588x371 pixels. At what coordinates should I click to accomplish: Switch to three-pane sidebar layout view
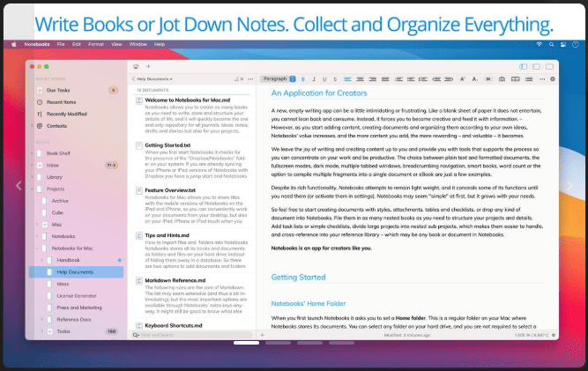click(x=523, y=67)
